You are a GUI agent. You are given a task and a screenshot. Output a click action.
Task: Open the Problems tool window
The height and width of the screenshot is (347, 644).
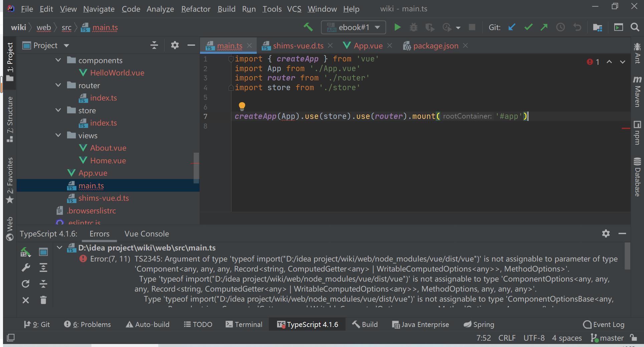(87, 324)
